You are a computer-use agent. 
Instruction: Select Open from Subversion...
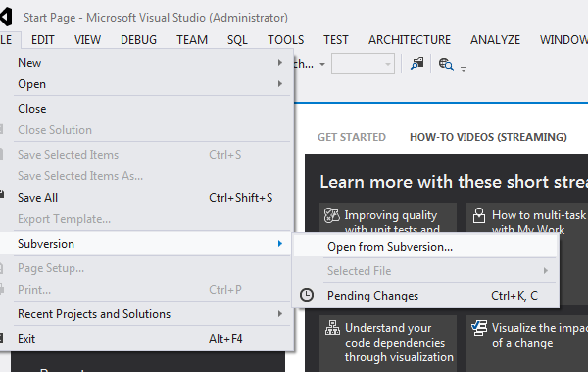click(425, 247)
